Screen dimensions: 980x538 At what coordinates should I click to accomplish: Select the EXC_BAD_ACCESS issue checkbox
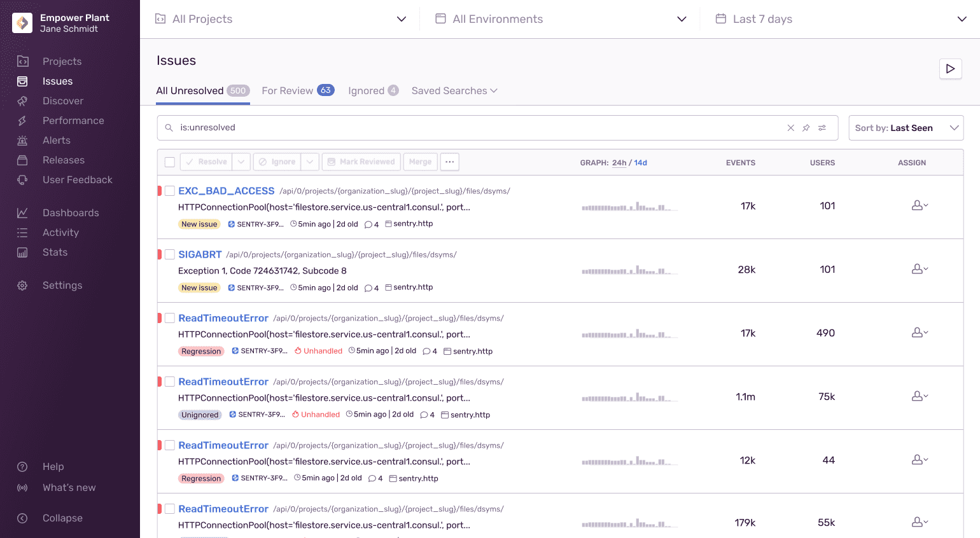point(170,191)
